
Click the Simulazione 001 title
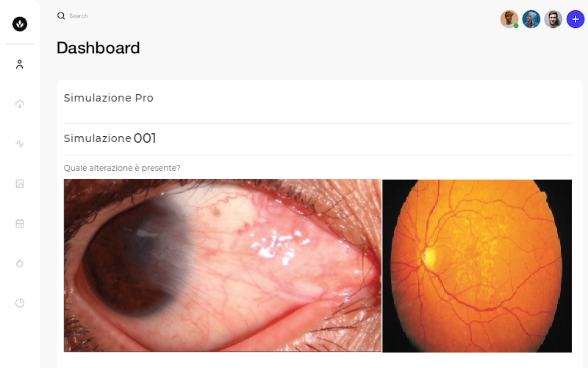click(x=110, y=138)
